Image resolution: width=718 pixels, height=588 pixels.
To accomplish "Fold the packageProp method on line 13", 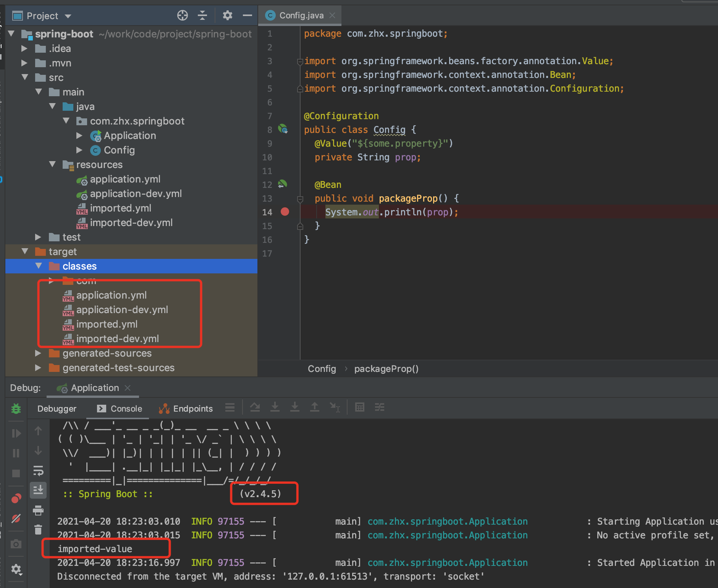I will 300,199.
